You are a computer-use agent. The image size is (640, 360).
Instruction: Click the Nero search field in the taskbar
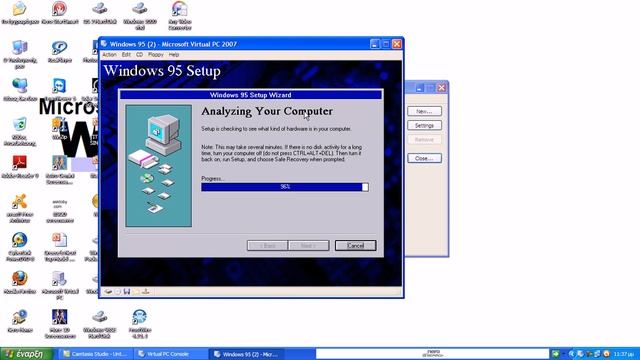click(x=433, y=353)
